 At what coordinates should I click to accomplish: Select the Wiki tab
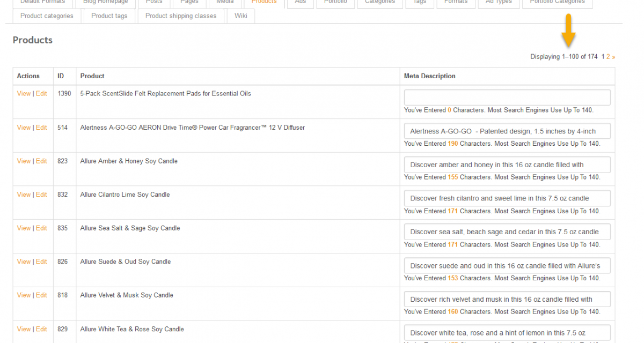click(241, 16)
